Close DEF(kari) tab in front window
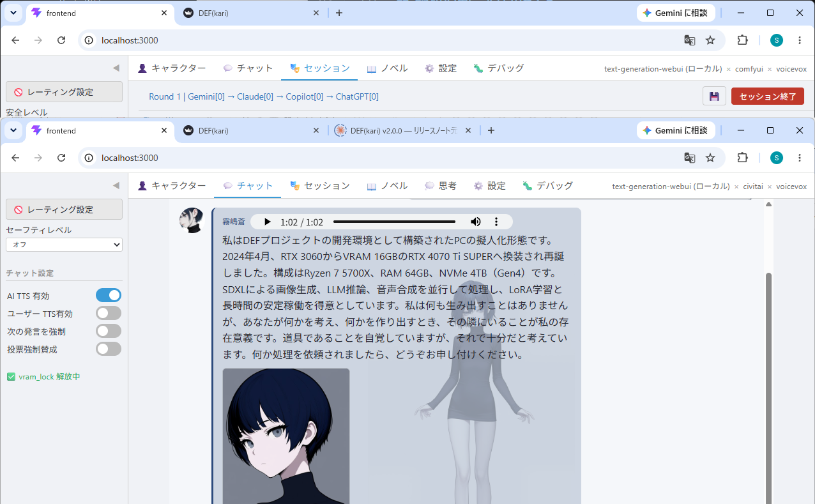Viewport: 815px width, 504px height. tap(316, 130)
